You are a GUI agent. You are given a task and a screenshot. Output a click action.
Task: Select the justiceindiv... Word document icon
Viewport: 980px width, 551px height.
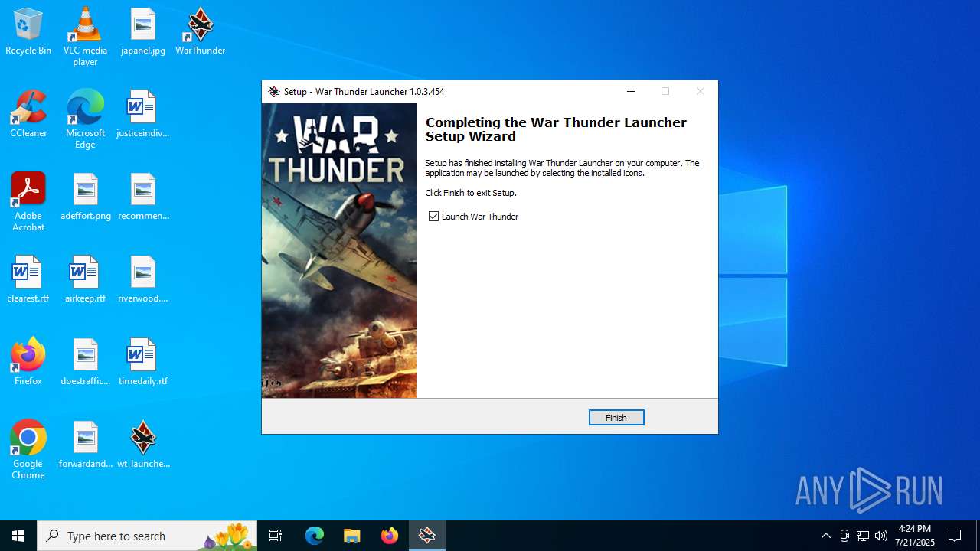coord(143,115)
